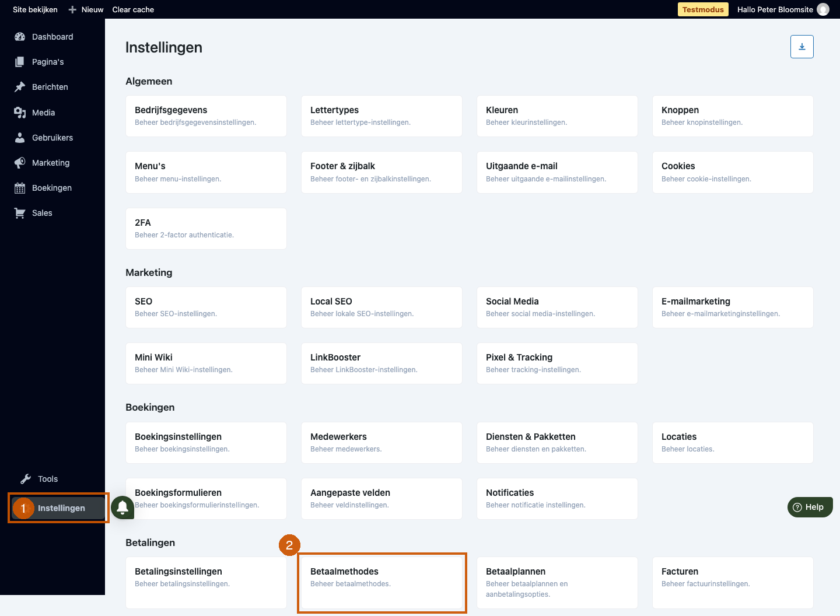Open Social Media settings card
Screen dimensions: 840x616
(x=557, y=307)
